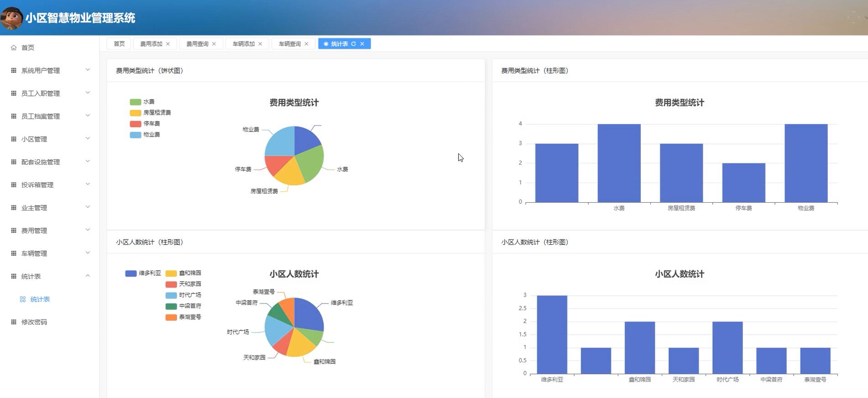Refresh the 统计表 tab using reload icon
868x398 pixels.
(x=353, y=44)
